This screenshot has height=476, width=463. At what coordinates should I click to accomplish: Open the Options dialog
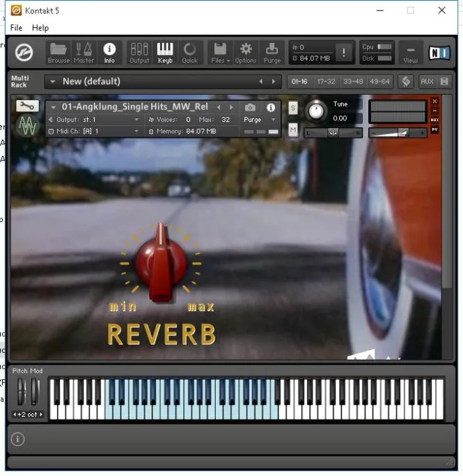(x=246, y=53)
